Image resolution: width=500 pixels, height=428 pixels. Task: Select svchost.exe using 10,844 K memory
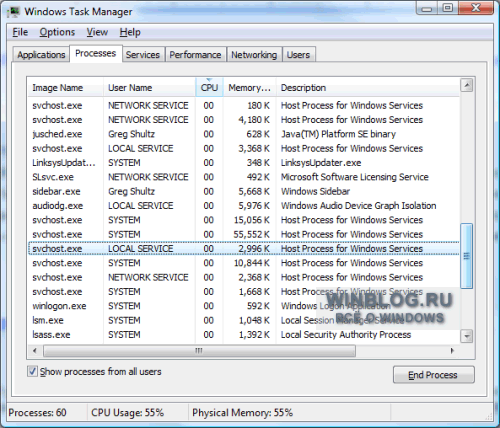(x=243, y=263)
